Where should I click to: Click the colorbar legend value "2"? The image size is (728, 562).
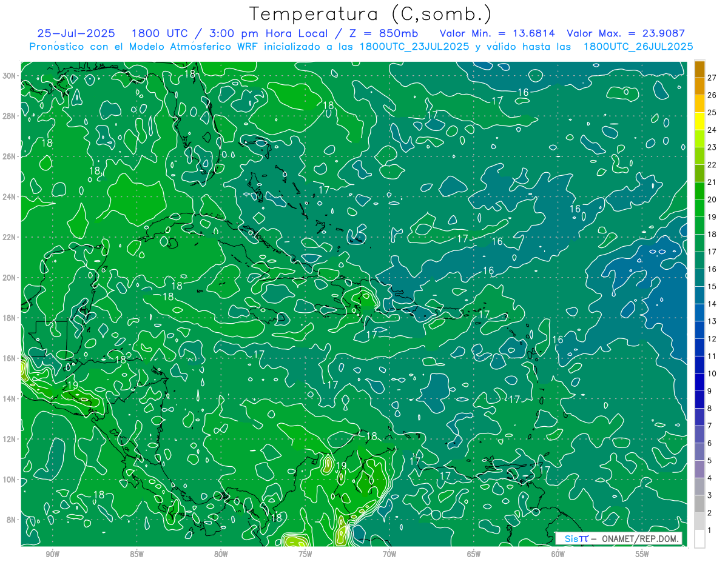709,513
